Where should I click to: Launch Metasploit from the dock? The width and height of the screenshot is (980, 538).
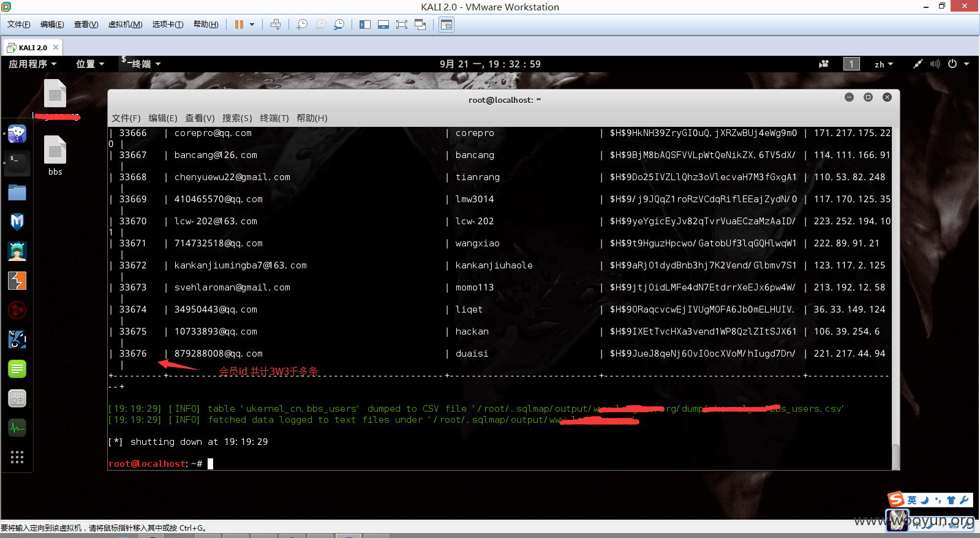(x=17, y=222)
